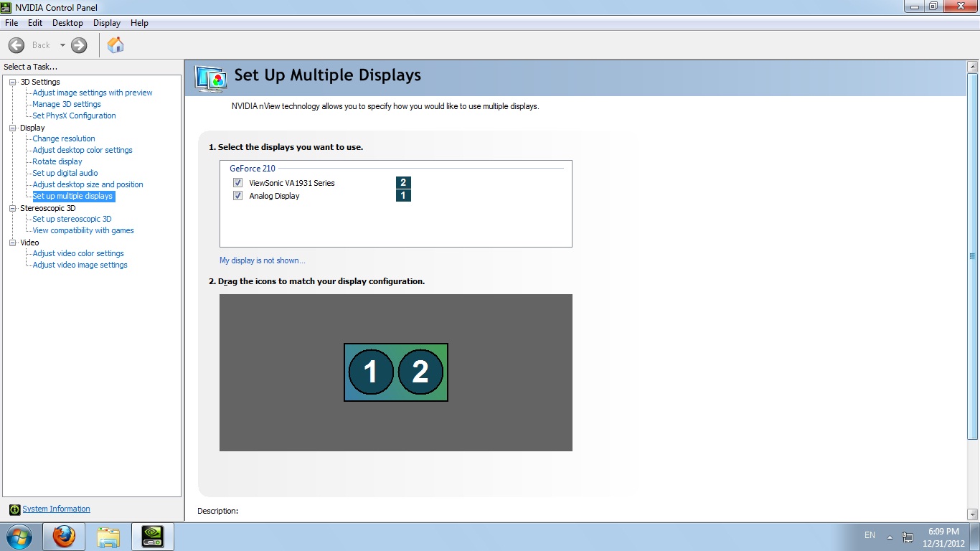Image resolution: width=980 pixels, height=551 pixels.
Task: Launch Firefox from the taskbar
Action: [x=64, y=537]
